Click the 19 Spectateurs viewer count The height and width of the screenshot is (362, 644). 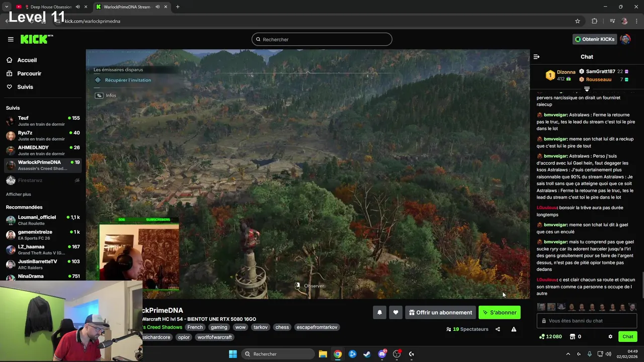click(467, 329)
